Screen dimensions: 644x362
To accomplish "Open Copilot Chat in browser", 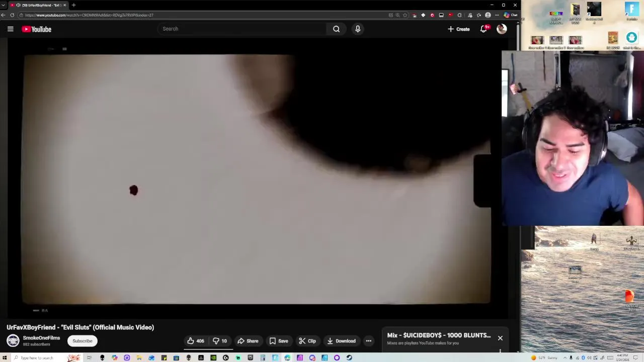I will coord(510,15).
